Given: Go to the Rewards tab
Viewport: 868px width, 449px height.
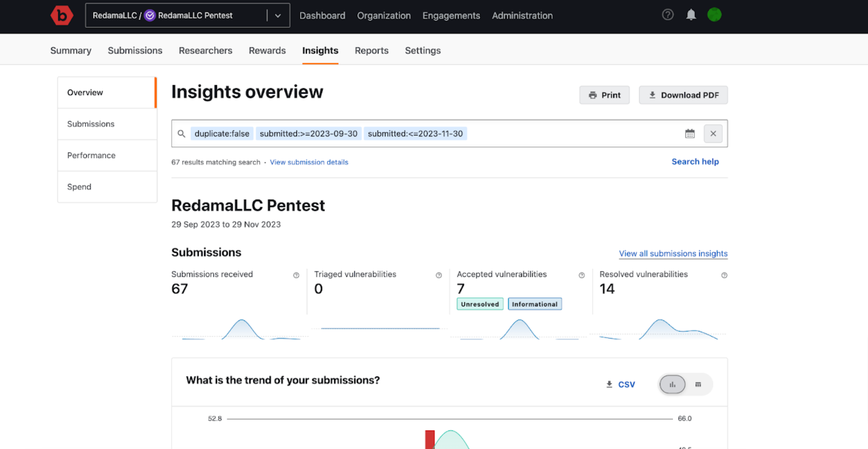Looking at the screenshot, I should point(267,50).
